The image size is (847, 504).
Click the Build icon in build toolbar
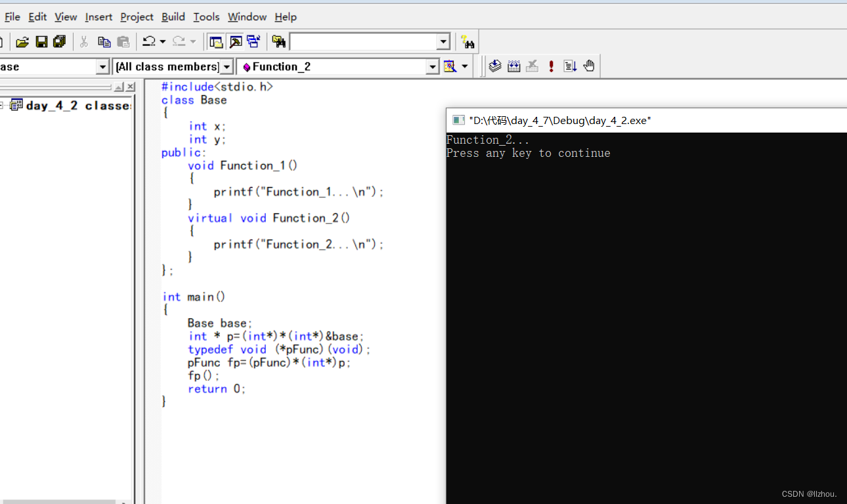point(514,66)
